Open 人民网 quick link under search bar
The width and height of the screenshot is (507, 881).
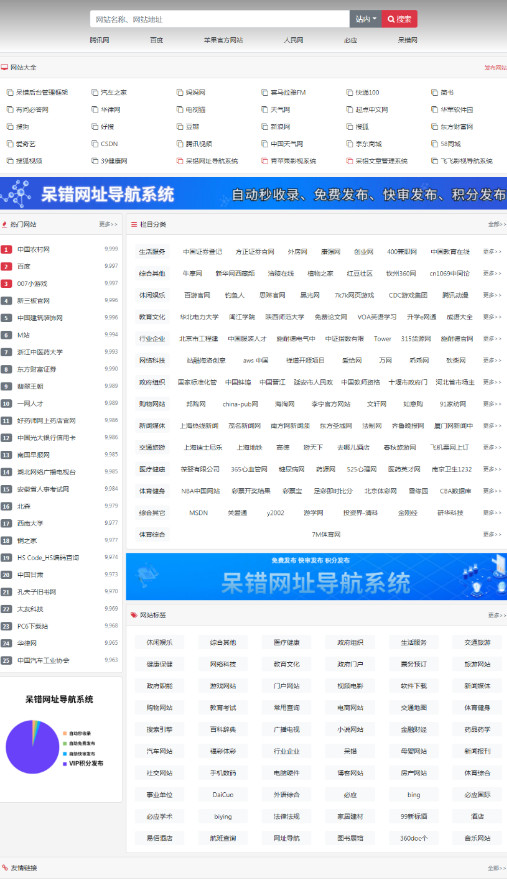click(293, 40)
